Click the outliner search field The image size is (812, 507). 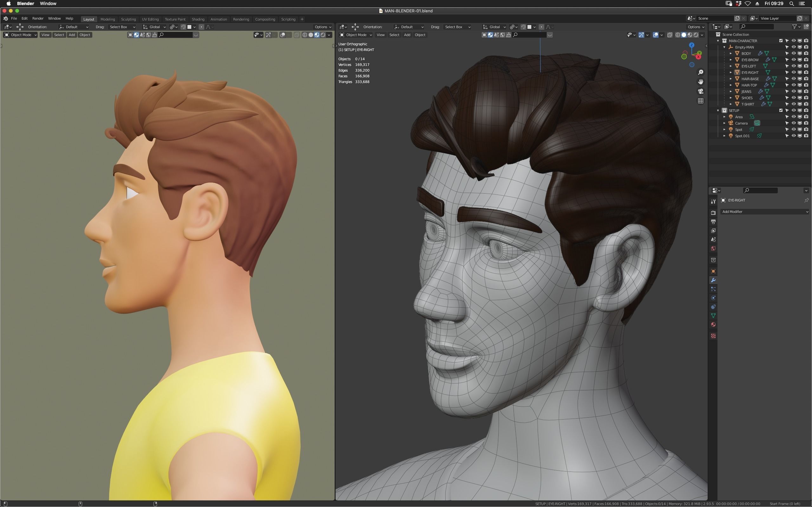(758, 27)
